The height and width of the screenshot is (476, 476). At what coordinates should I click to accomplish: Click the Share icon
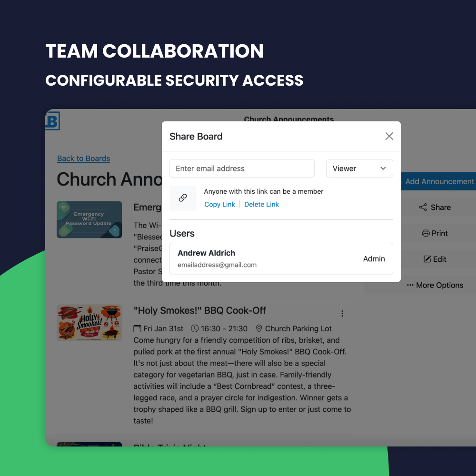click(x=423, y=207)
